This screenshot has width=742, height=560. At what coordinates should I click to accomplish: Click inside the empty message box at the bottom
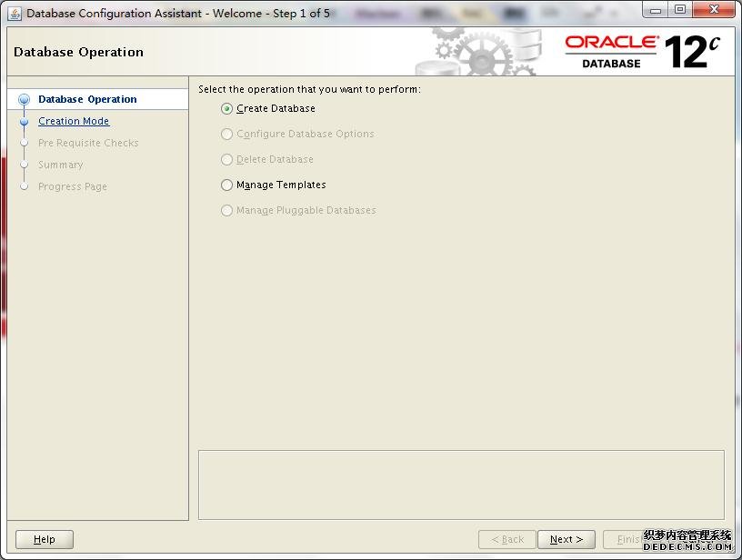pyautogui.click(x=461, y=485)
